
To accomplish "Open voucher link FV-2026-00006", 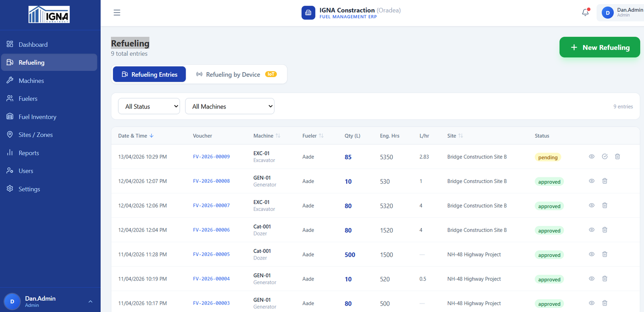I will [x=211, y=230].
